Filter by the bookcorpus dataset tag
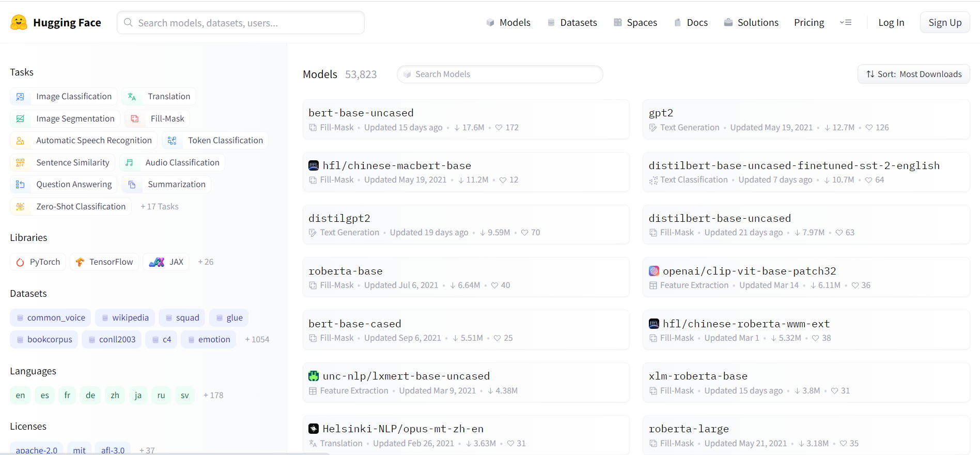Image resolution: width=980 pixels, height=455 pixels. (x=44, y=340)
